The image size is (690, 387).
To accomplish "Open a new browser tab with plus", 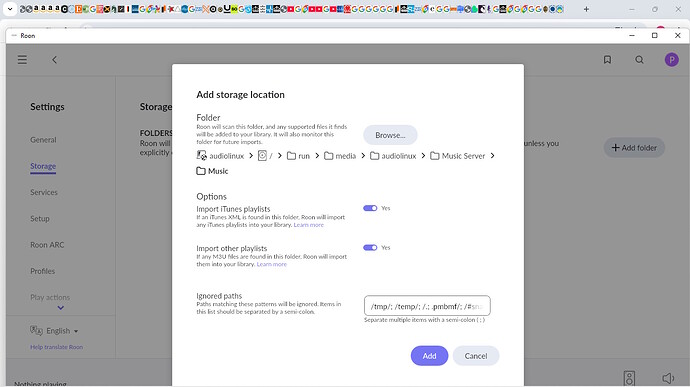I will tap(586, 9).
